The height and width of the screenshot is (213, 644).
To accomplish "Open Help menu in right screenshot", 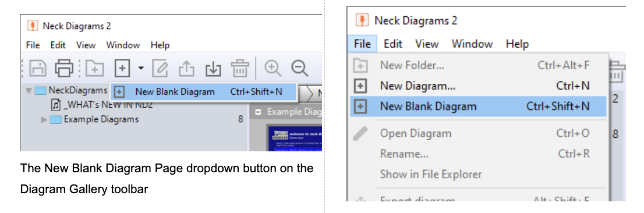I will coord(518,44).
